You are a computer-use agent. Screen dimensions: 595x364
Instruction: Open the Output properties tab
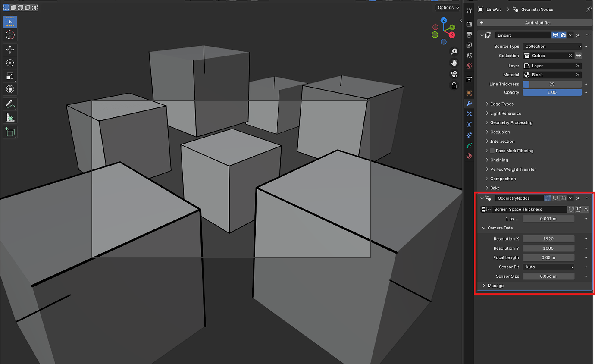(469, 35)
